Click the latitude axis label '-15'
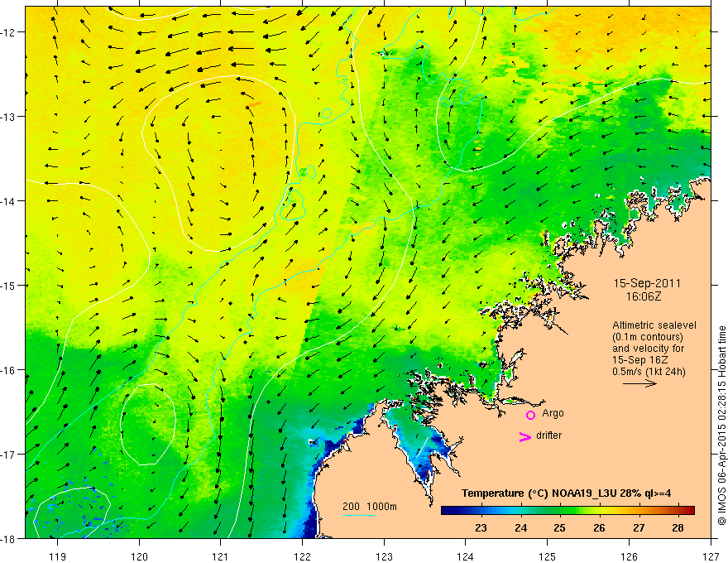728x563 pixels. click(9, 285)
